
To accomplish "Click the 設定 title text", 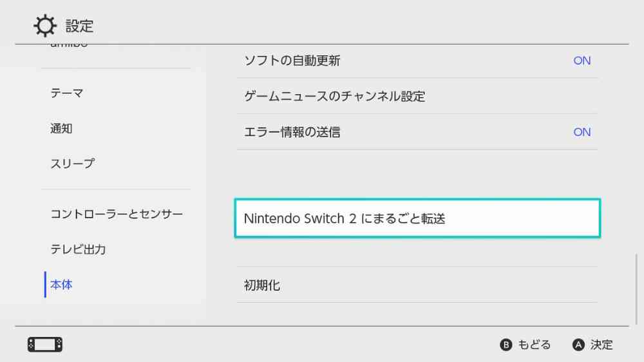I will [x=79, y=26].
